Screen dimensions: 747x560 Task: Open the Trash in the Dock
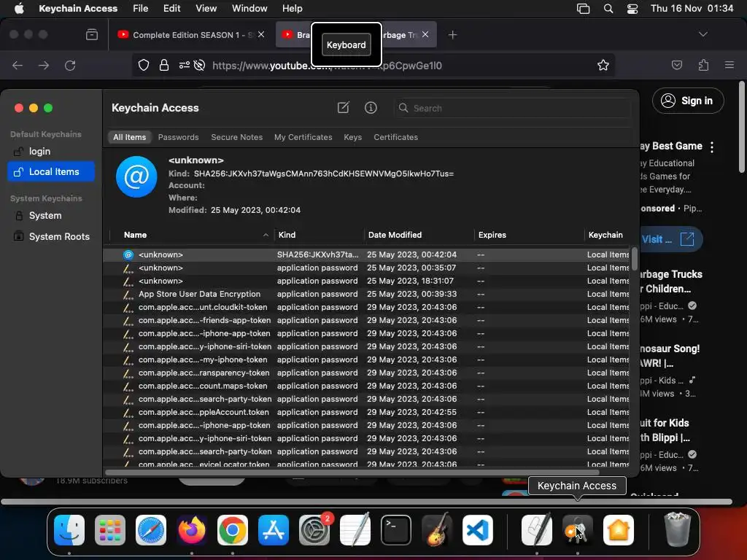677,529
